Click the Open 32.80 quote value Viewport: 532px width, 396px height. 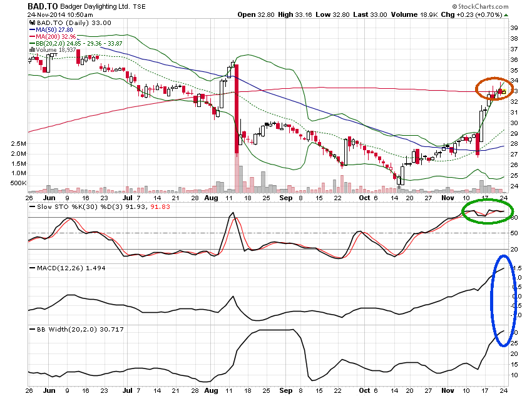point(256,14)
